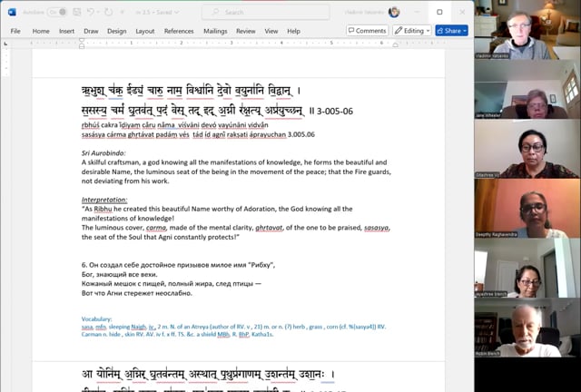Switch to the References tab

(x=179, y=31)
